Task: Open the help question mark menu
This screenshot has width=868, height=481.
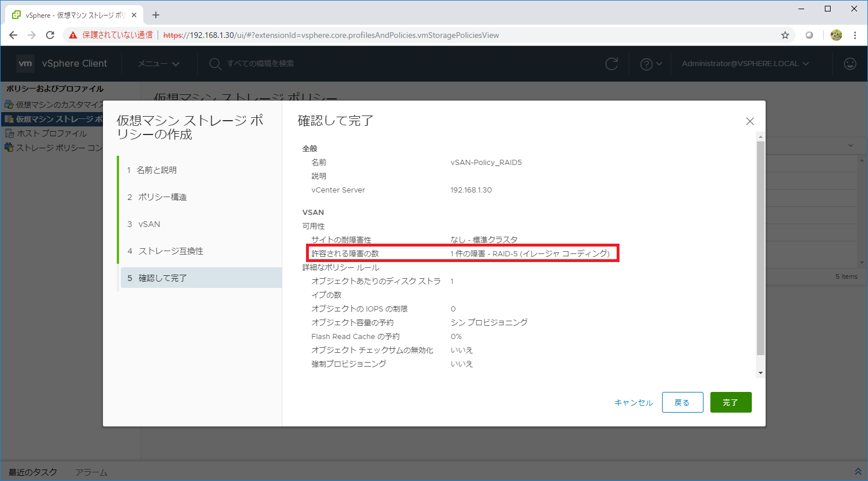Action: pos(651,64)
